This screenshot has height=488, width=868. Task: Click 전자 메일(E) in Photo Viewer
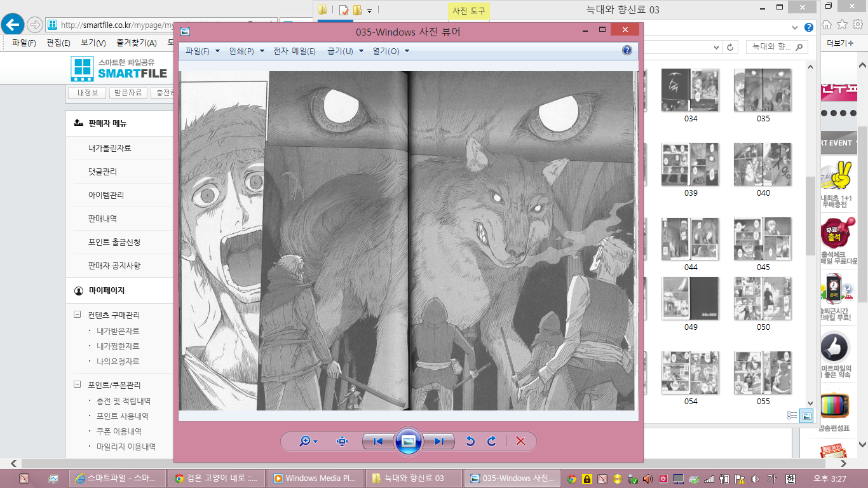[294, 51]
